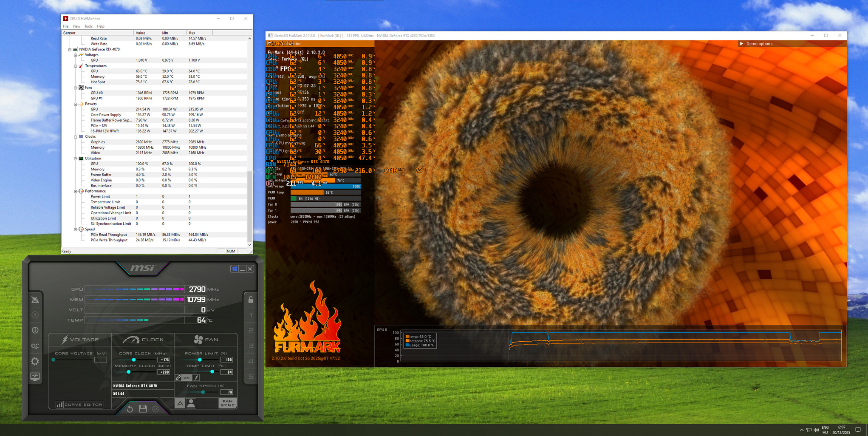The width and height of the screenshot is (868, 436).
Task: Collapse the Speed tree node
Action: [x=76, y=229]
